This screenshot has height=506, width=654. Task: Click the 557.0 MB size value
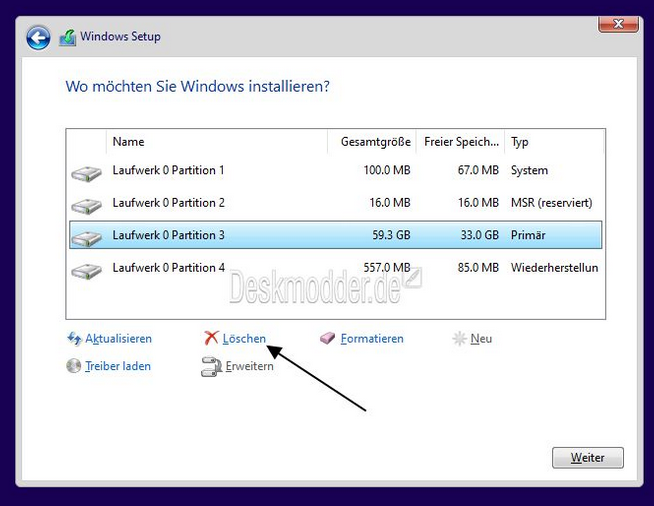tap(387, 267)
